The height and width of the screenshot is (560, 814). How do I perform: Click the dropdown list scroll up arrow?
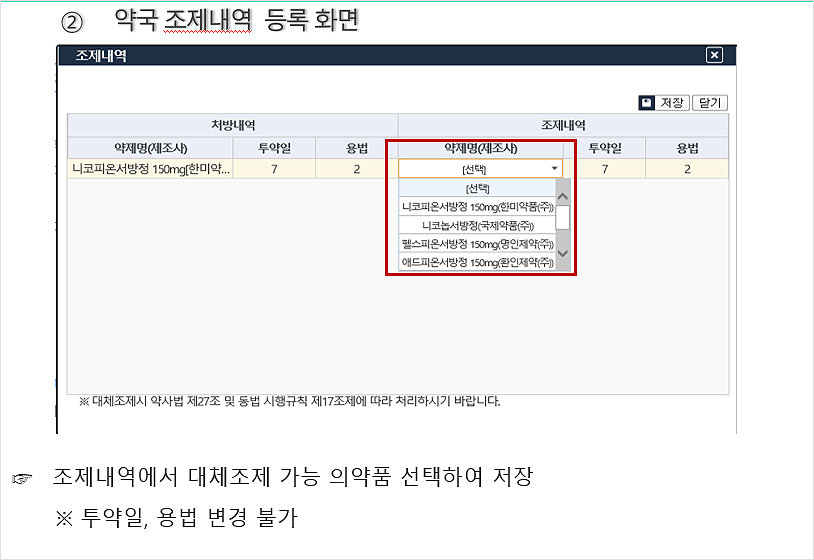563,196
